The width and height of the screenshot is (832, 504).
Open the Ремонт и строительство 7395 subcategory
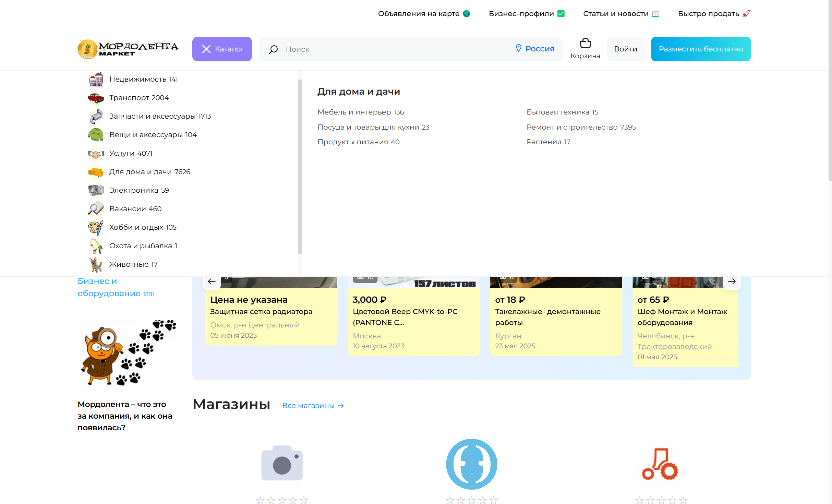(581, 127)
